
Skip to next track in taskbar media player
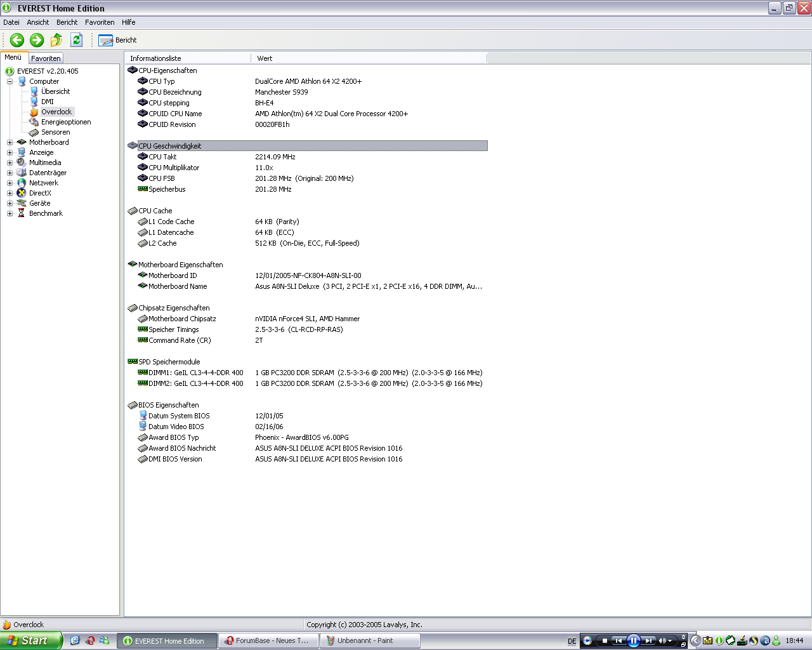(x=648, y=641)
